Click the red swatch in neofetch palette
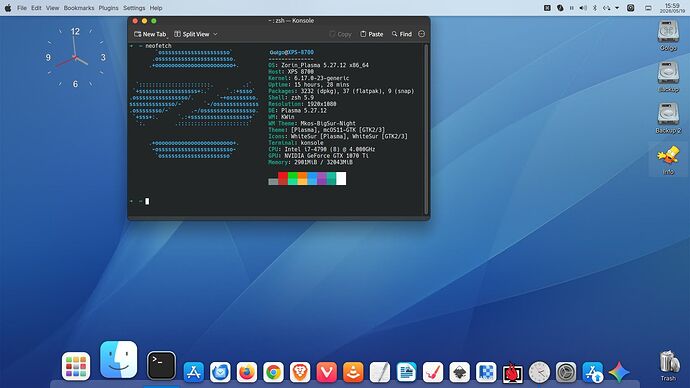 coord(283,178)
